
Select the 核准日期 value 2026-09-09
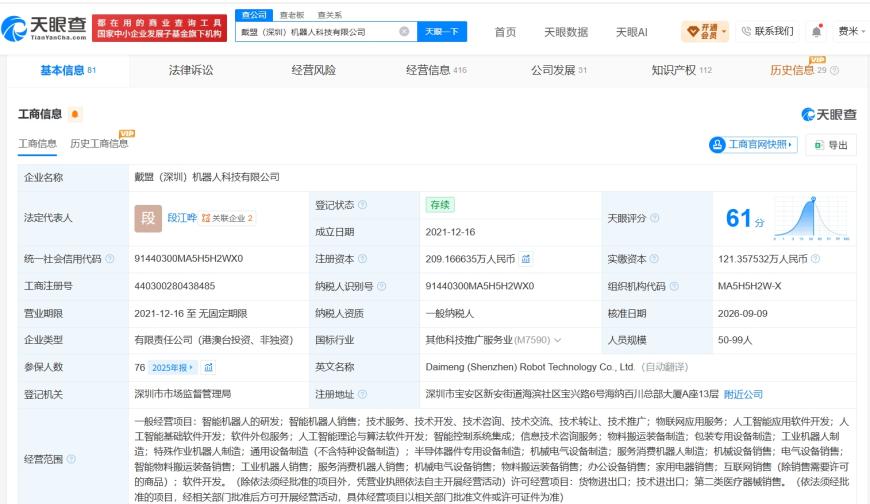743,314
